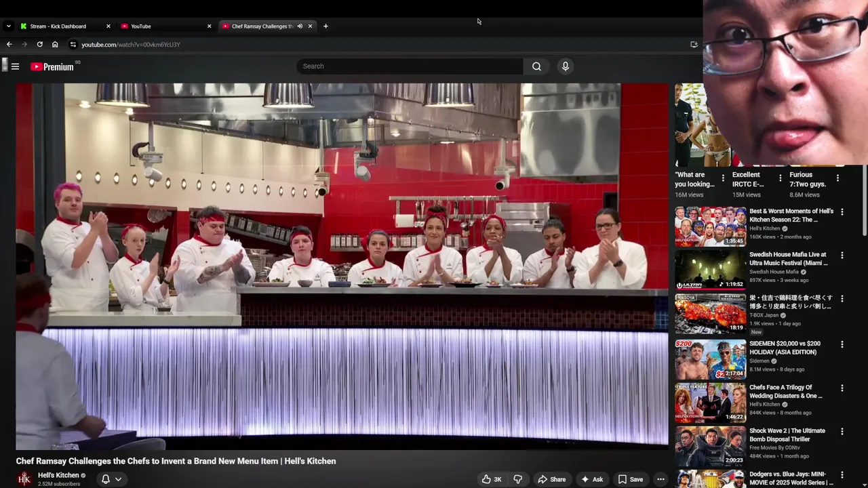This screenshot has width=868, height=488.
Task: Open a new browser tab
Action: 325,26
